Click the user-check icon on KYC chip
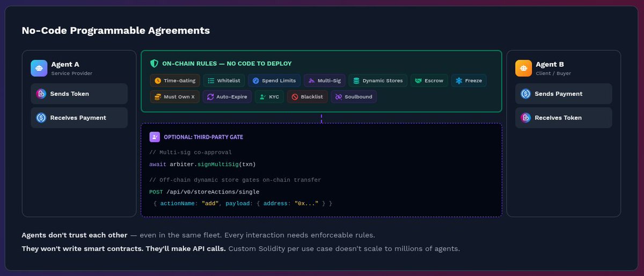644x276 pixels. (x=262, y=97)
